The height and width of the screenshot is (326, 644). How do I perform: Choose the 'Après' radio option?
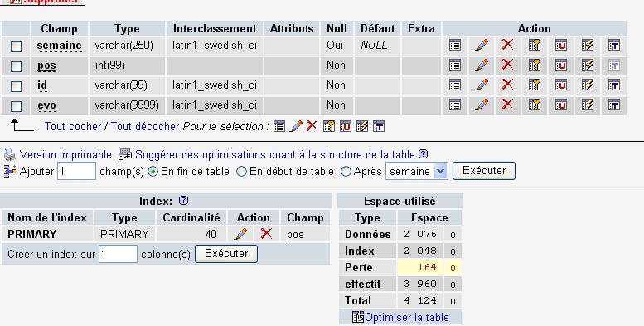[346, 172]
